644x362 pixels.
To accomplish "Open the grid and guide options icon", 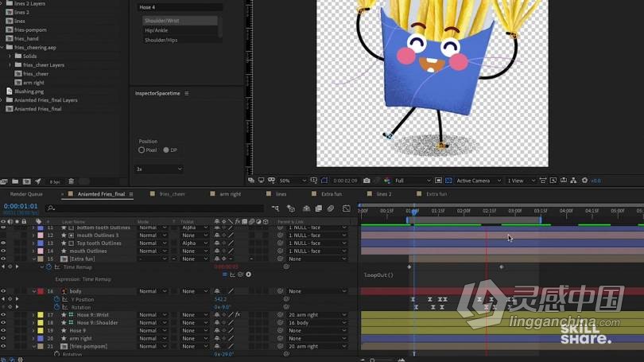I will point(314,181).
